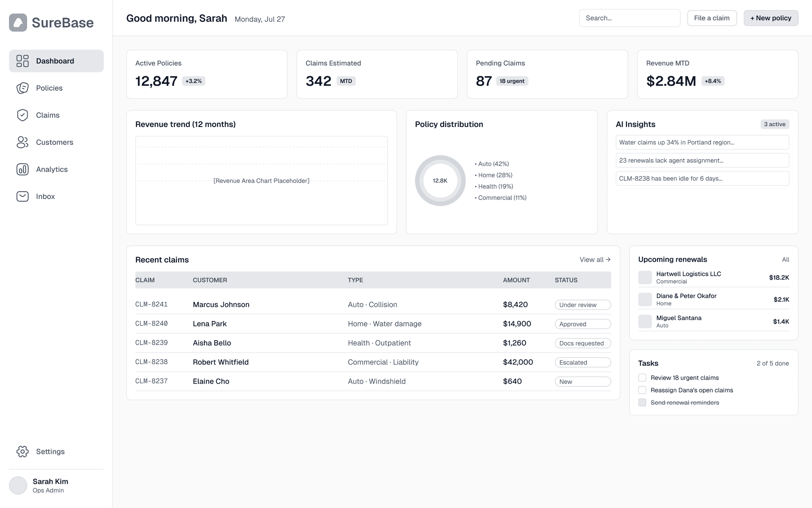
Task: Click Hartwell Logistics LLC renewal thumbnail
Action: pos(645,277)
